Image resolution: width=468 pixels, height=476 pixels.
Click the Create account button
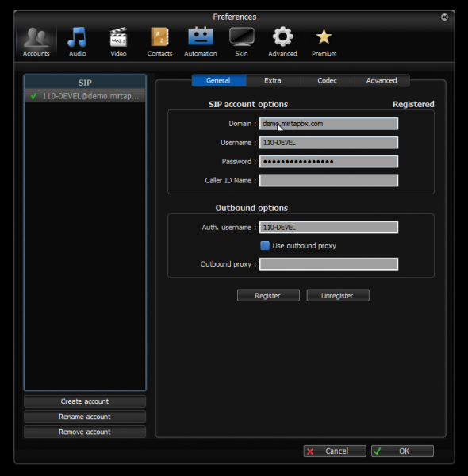coord(85,401)
